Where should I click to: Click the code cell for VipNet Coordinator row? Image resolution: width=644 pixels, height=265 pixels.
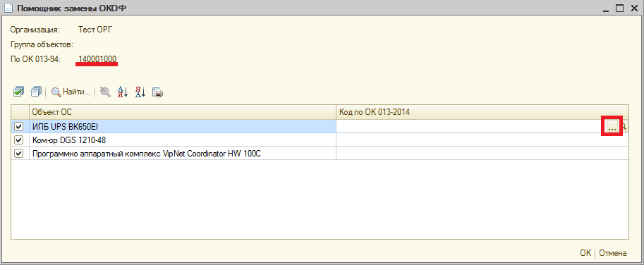(x=482, y=154)
